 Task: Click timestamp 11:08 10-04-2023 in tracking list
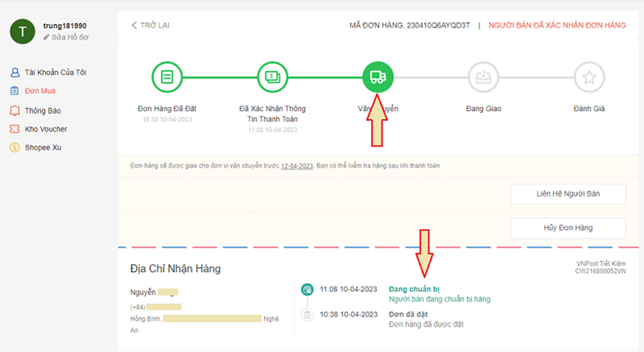(x=348, y=289)
